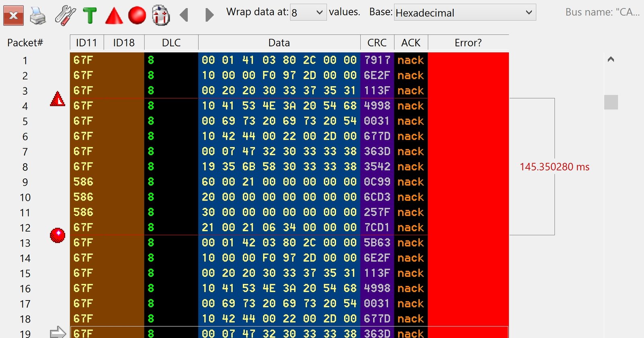
Task: Click CRC 6CD3 in packet 10
Action: coord(377,197)
